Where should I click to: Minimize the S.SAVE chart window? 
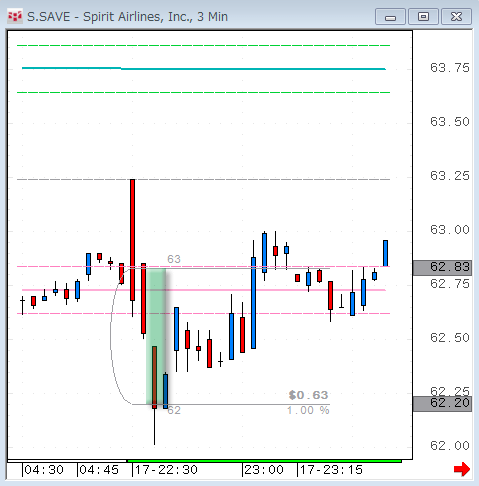point(390,17)
